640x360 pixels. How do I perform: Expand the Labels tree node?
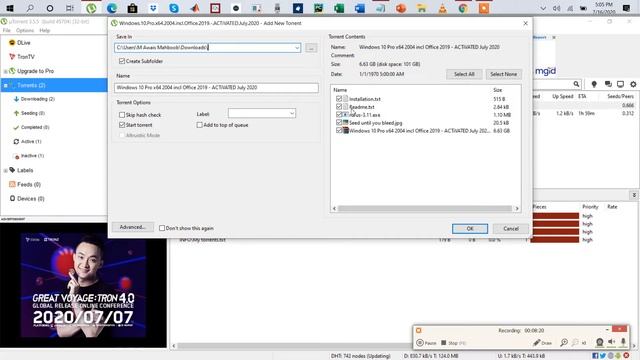(5, 171)
